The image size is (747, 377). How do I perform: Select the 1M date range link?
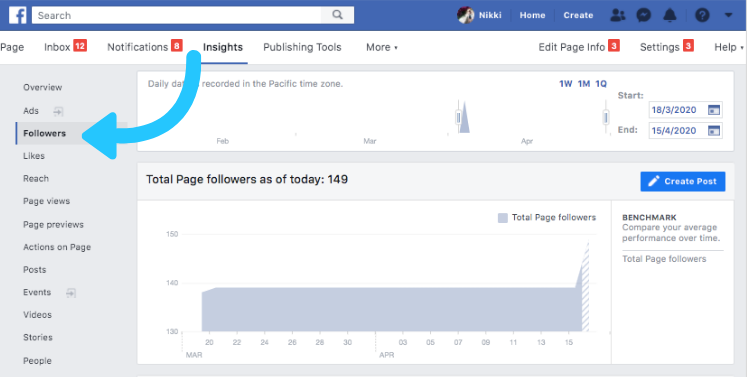[584, 84]
